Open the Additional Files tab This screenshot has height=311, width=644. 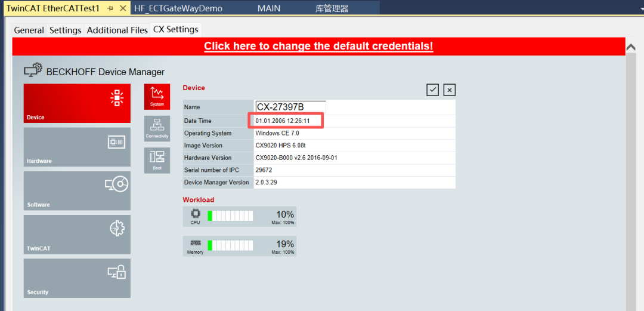point(117,30)
